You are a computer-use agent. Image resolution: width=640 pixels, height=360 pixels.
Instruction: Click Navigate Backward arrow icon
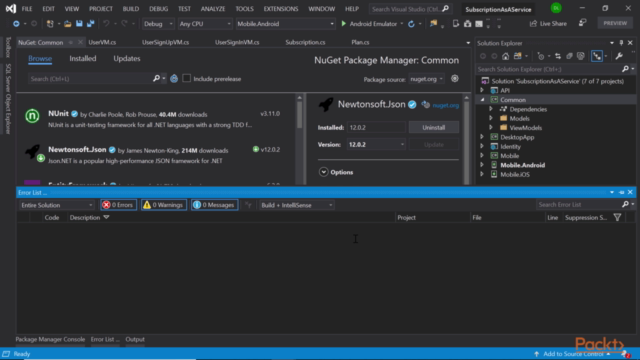16,24
